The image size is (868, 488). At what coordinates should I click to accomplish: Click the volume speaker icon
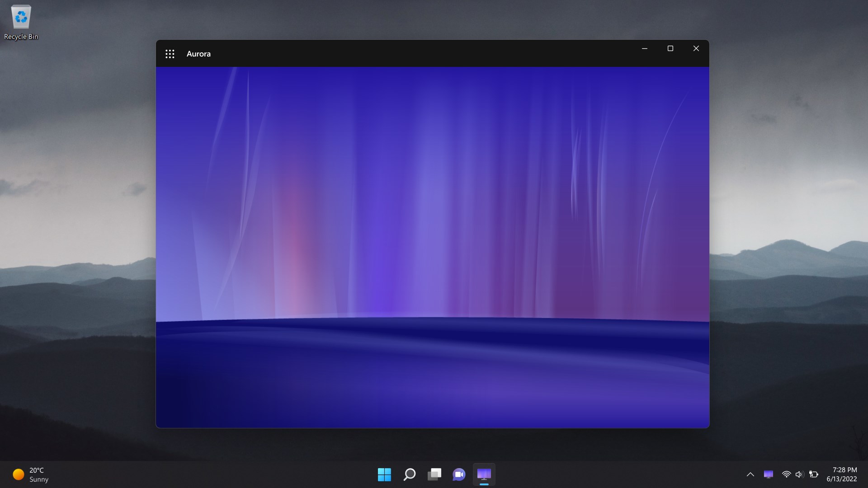pos(799,474)
